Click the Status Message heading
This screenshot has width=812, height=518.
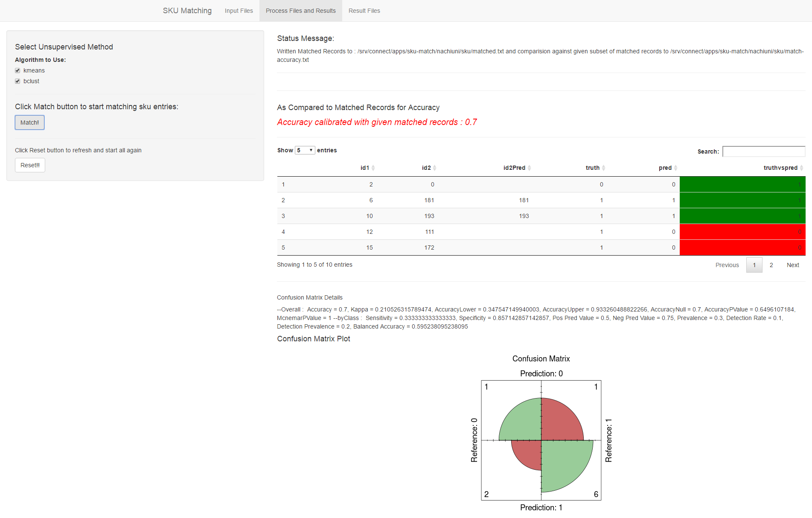point(306,38)
